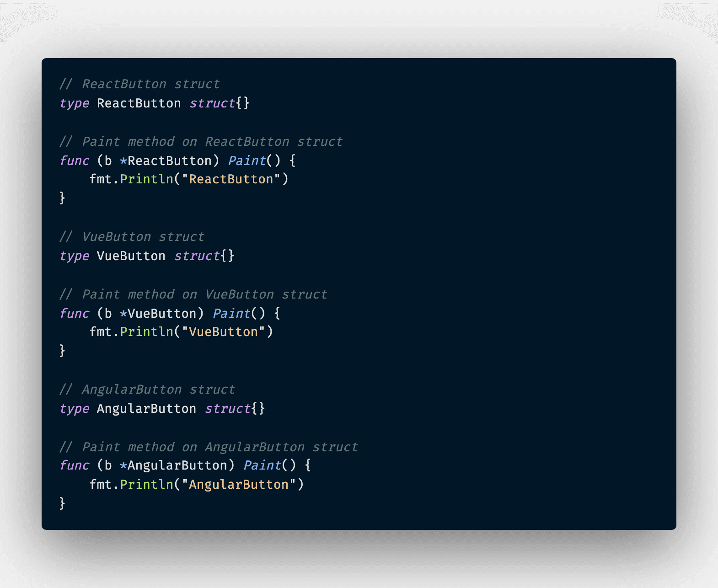Click the struct keyword after ReactButton
Viewport: 718px width, 588px height.
coord(212,103)
